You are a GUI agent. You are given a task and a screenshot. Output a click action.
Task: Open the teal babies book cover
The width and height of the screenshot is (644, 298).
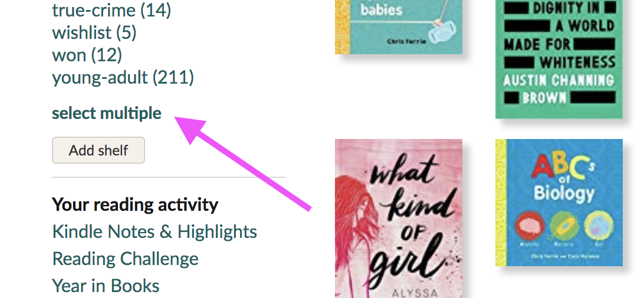click(x=399, y=27)
